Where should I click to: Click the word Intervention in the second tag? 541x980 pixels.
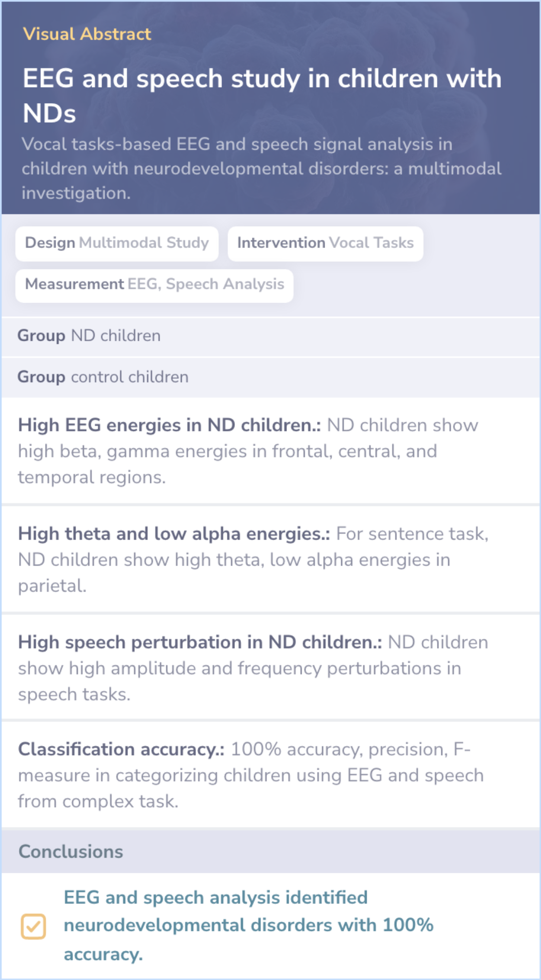pos(281,243)
